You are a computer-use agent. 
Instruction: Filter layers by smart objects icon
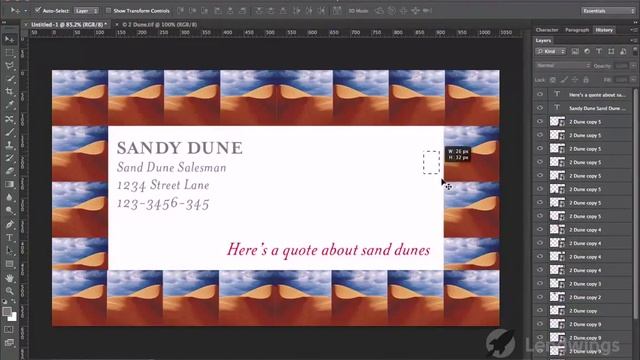tap(623, 51)
